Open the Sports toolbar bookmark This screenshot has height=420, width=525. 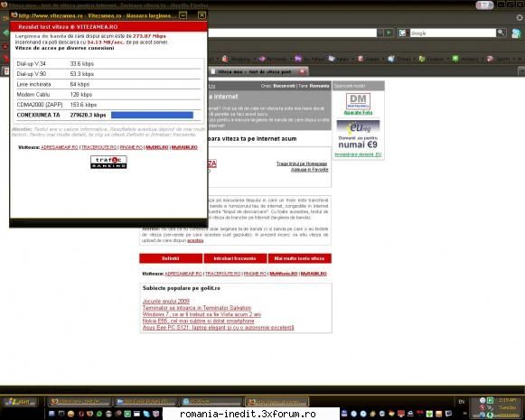pyautogui.click(x=499, y=60)
